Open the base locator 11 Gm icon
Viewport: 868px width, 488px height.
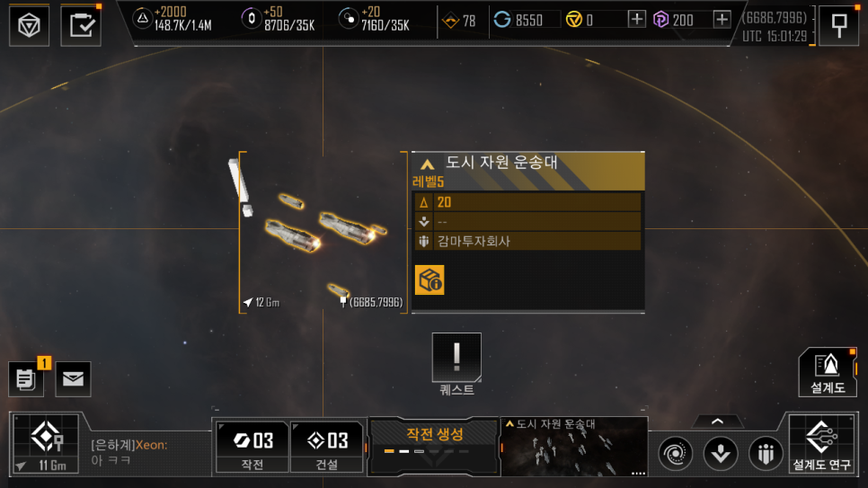point(46,443)
